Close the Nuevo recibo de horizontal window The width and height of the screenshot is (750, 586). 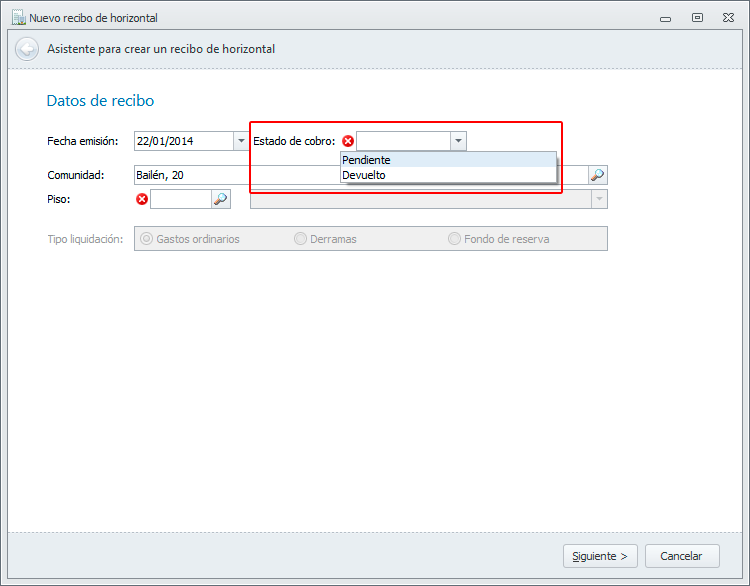click(x=728, y=18)
